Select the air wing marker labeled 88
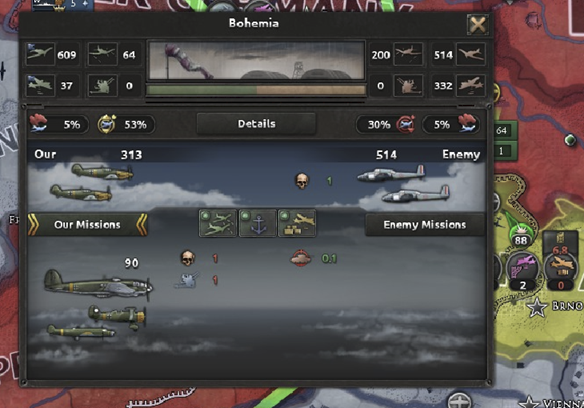The image size is (584, 408). pyautogui.click(x=520, y=238)
